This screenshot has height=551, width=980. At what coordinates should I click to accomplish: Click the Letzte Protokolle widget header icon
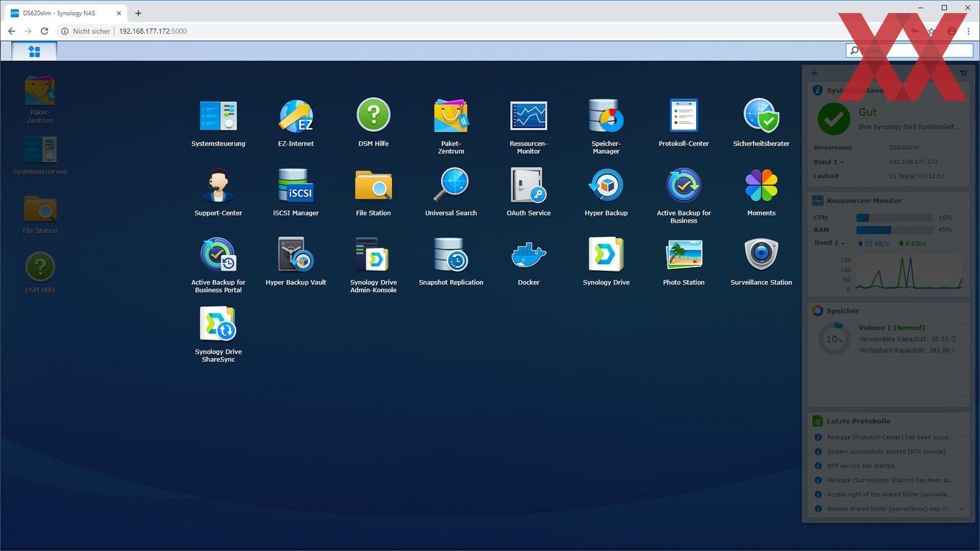pyautogui.click(x=818, y=421)
